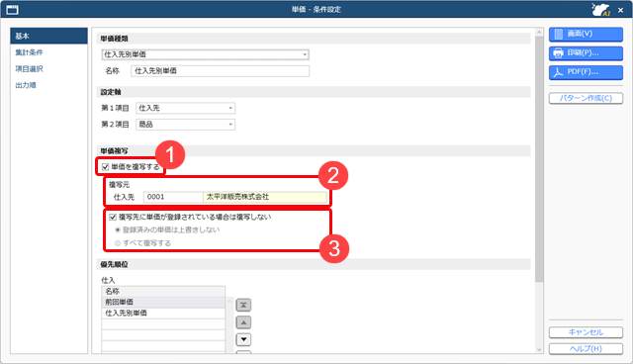This screenshot has width=633, height=364.
Task: Click the scrollbar down arrow of settings pane
Action: [x=539, y=350]
